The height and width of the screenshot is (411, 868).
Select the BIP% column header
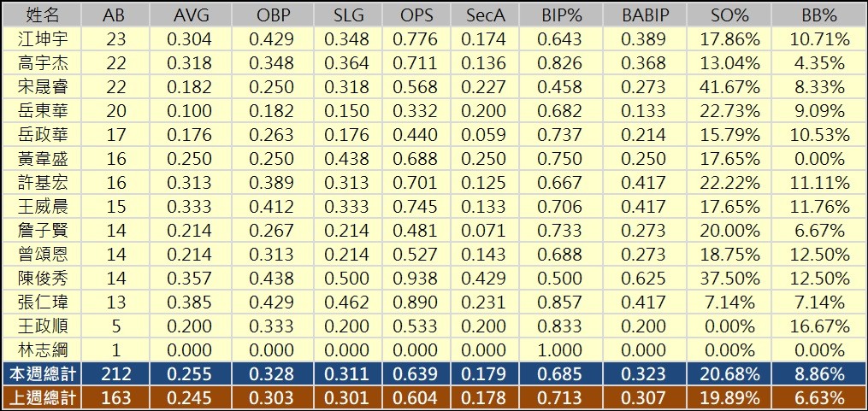562,15
